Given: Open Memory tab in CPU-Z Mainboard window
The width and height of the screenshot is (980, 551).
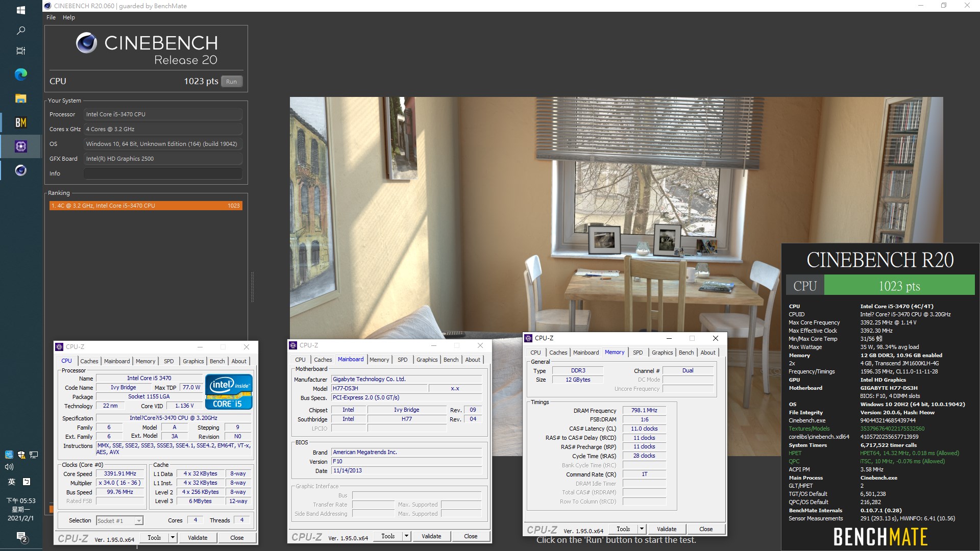Looking at the screenshot, I should tap(379, 360).
